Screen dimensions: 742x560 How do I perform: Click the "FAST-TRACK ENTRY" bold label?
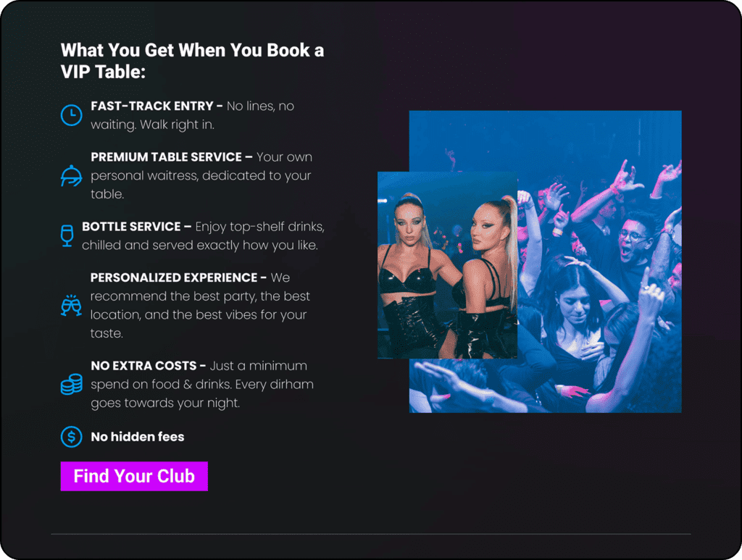click(x=151, y=106)
